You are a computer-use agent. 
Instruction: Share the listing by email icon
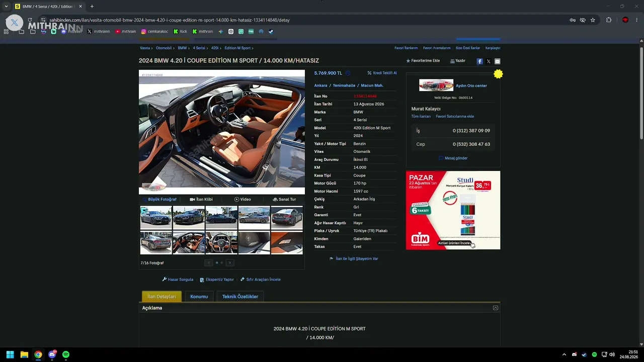pos(497,61)
